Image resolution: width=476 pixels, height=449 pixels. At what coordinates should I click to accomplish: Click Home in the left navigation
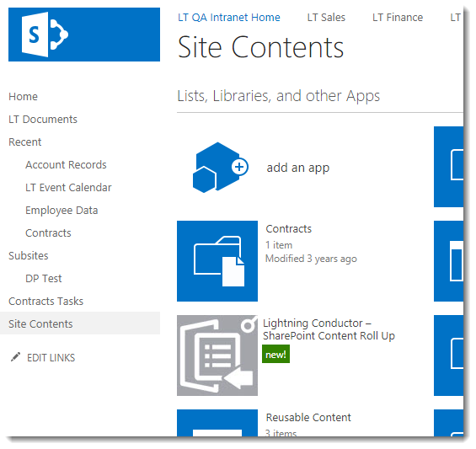point(23,97)
